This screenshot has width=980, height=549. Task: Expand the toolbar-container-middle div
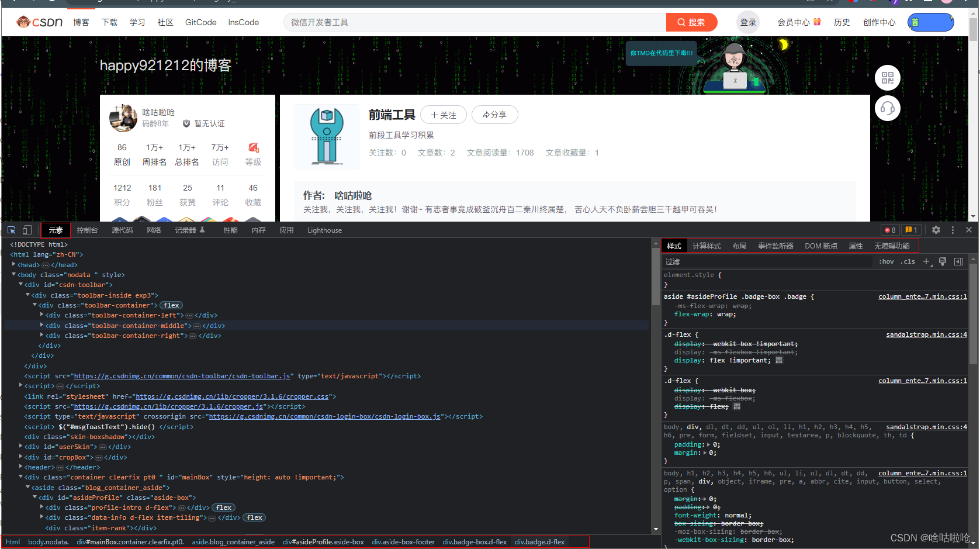tap(41, 325)
